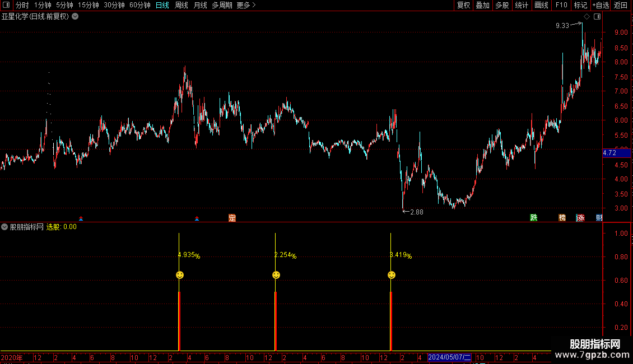Screen dimensions: 633x364
Task: Select the 1分钟 period tab
Action: click(43, 5)
